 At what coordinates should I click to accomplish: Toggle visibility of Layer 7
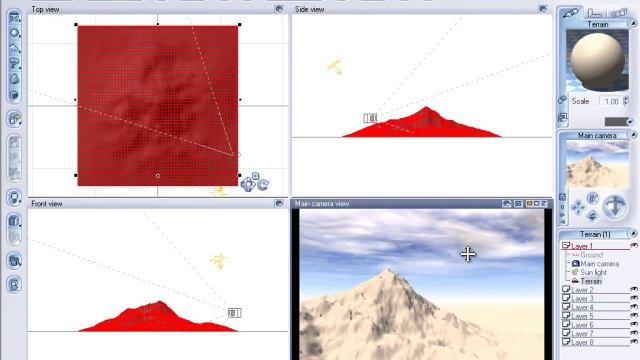pyautogui.click(x=633, y=333)
